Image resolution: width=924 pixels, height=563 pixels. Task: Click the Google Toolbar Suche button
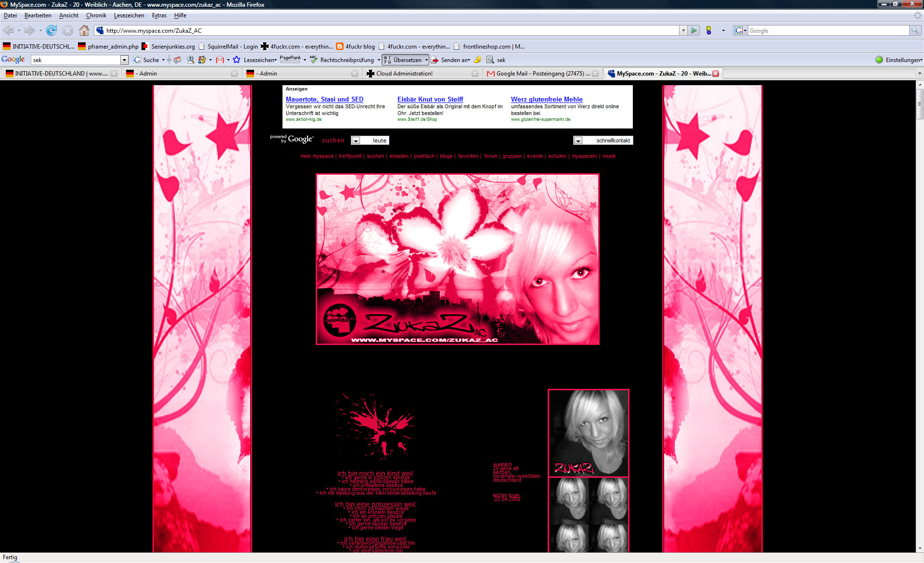tap(147, 60)
